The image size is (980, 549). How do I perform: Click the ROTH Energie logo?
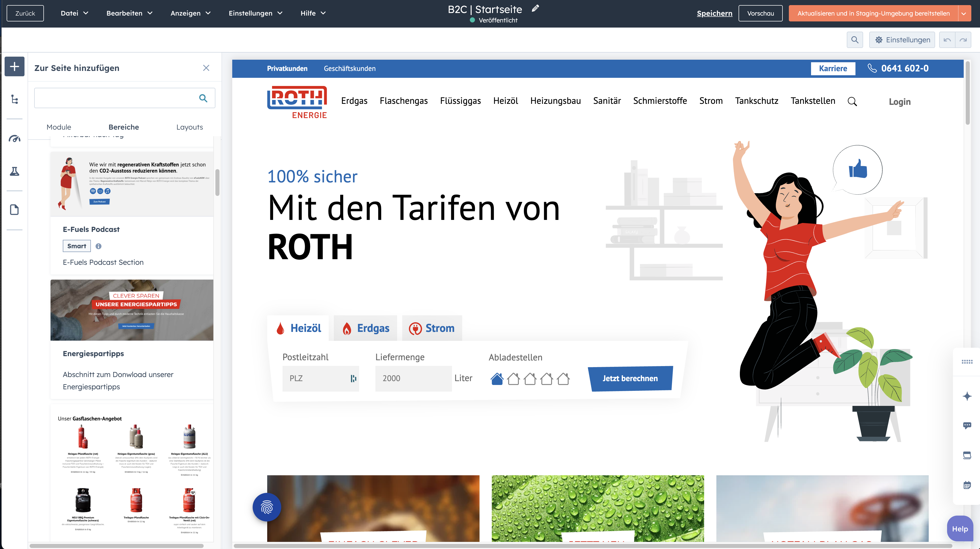coord(297,102)
